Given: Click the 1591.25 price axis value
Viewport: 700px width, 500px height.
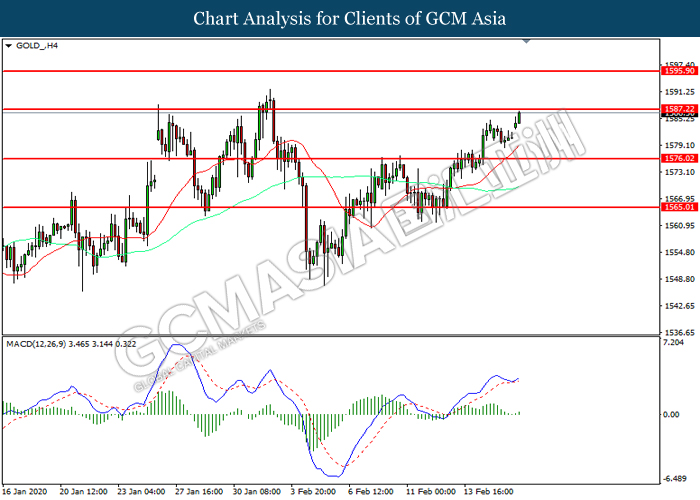Looking at the screenshot, I should pyautogui.click(x=679, y=92).
